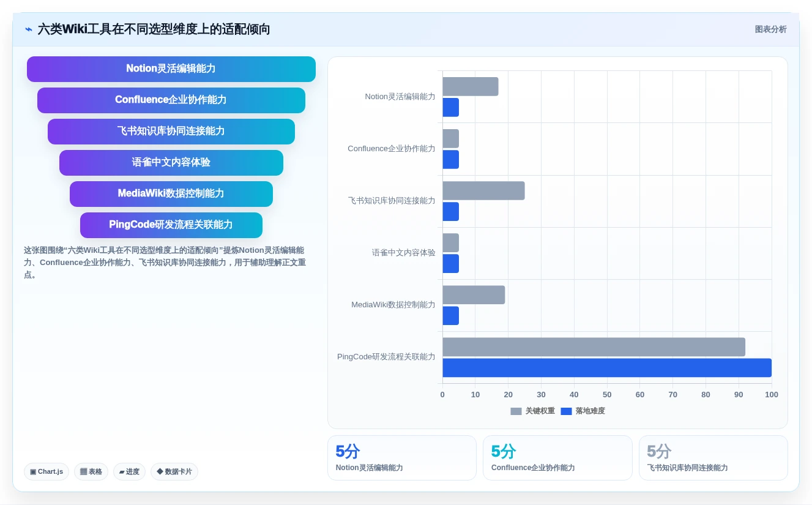Select the MediaWiki数据控制能力 funnel bar

[171, 194]
